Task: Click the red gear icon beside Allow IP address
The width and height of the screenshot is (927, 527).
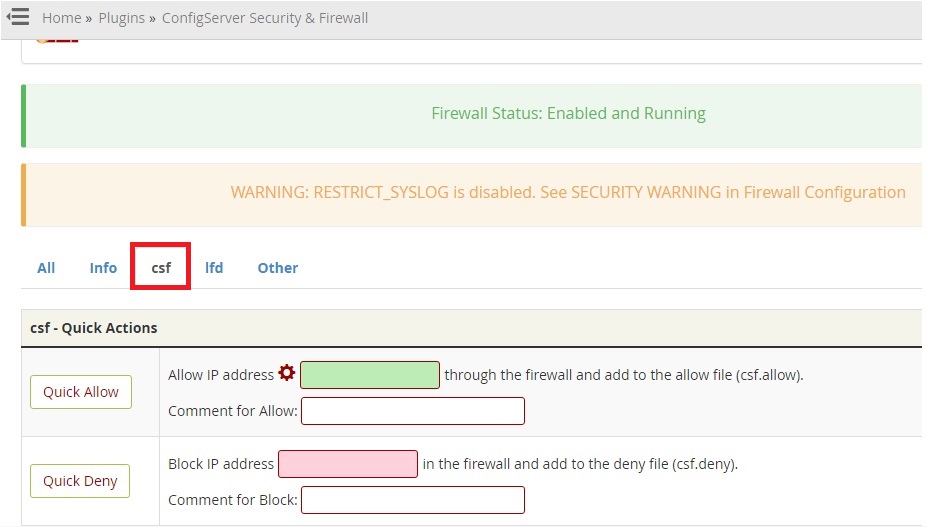Action: (287, 373)
